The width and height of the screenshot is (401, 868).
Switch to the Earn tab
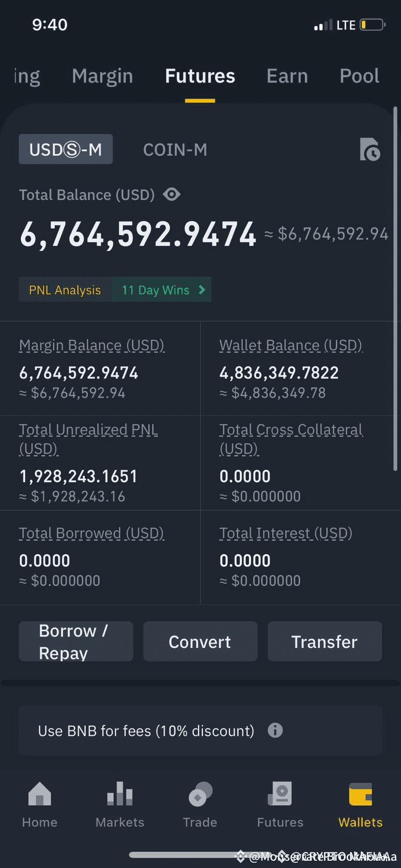[x=287, y=76]
